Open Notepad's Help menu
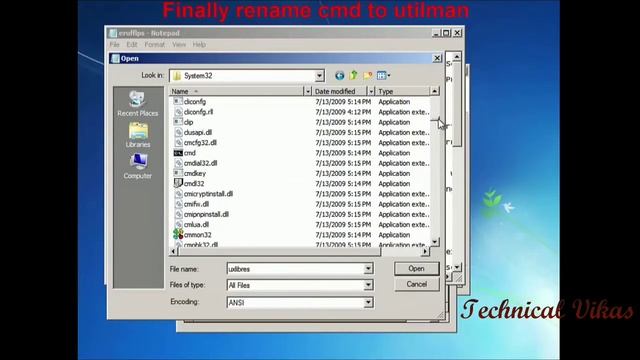Image resolution: width=640 pixels, height=360 pixels. point(199,44)
